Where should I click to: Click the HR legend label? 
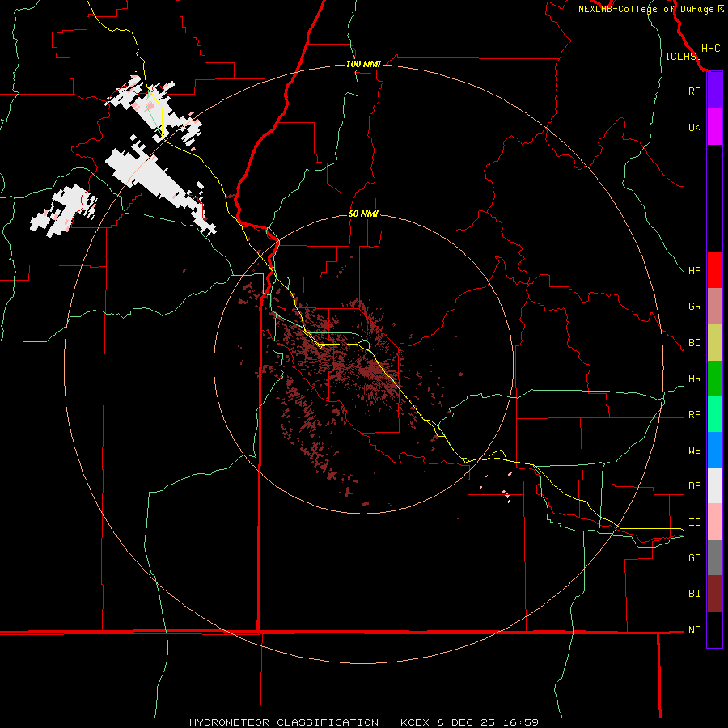[x=694, y=379]
